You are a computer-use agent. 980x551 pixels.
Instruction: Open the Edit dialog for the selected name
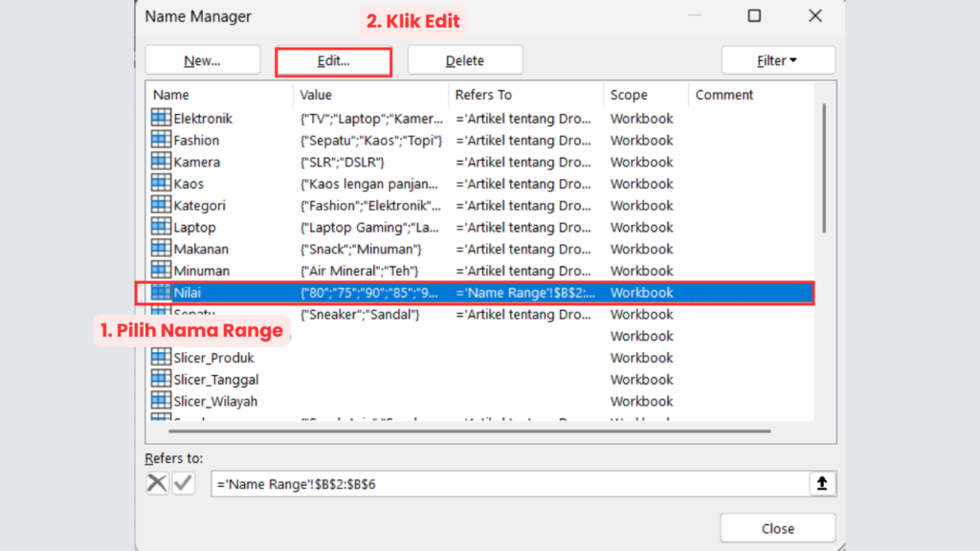click(333, 59)
